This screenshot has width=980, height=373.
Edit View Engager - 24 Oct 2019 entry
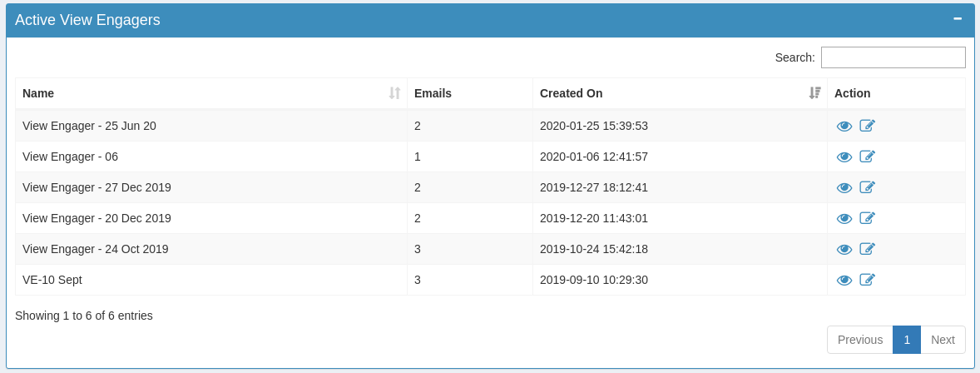coord(867,249)
